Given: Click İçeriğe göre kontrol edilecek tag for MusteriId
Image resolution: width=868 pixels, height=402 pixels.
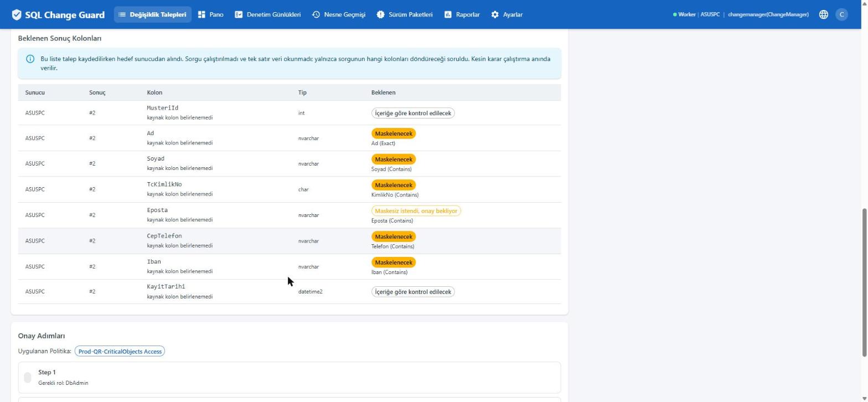Looking at the screenshot, I should (x=413, y=113).
